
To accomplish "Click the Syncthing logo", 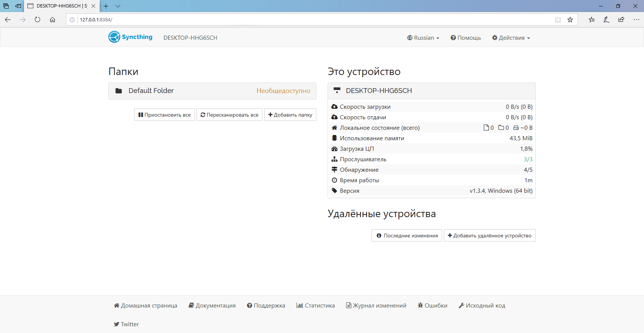I will point(130,37).
